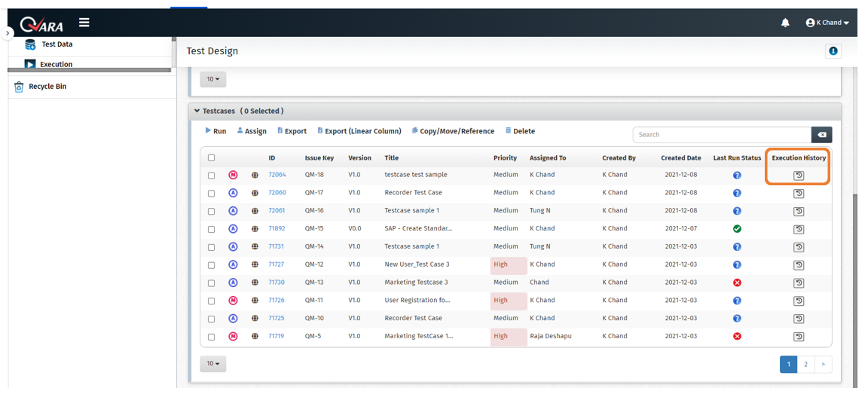Open Execution in sidebar
The width and height of the screenshot is (868, 394).
(49, 64)
